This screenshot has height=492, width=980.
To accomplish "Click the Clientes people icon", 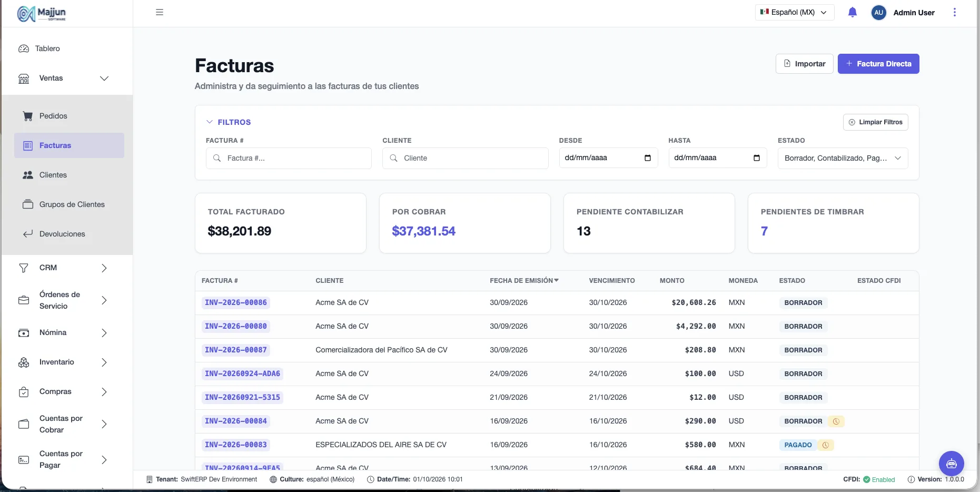I will (28, 175).
